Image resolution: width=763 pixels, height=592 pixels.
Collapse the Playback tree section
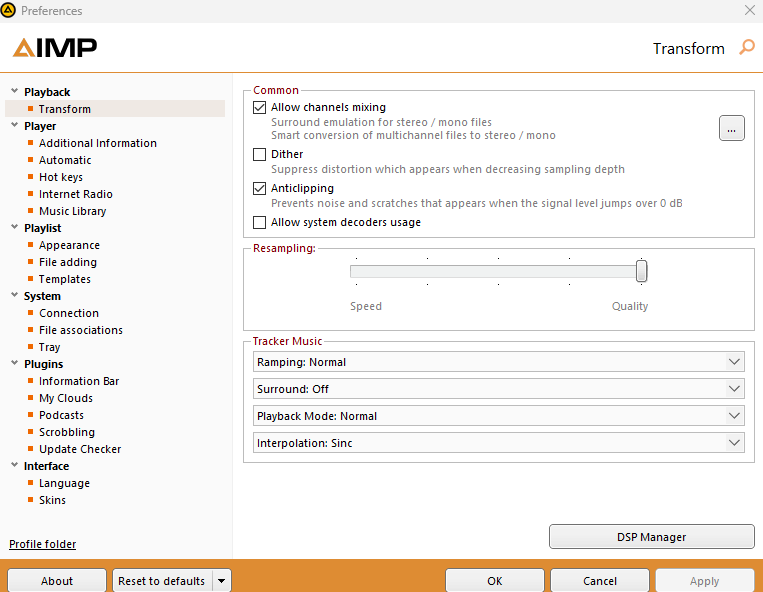(x=15, y=91)
